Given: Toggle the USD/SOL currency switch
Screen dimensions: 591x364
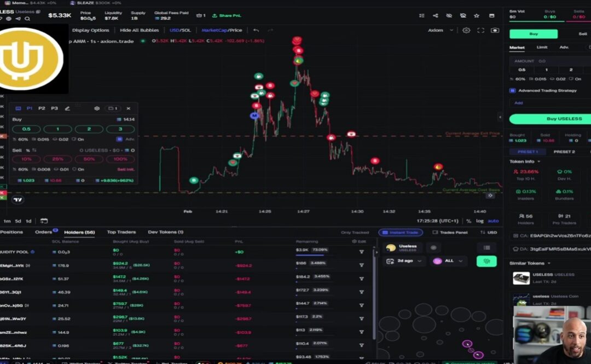Looking at the screenshot, I should tap(180, 30).
